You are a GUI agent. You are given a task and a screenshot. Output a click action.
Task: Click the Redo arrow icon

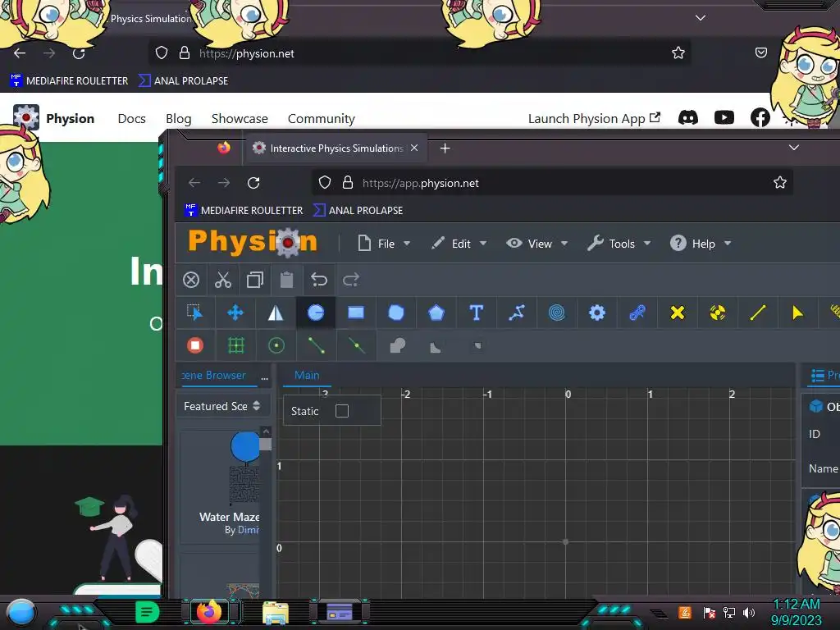coord(351,280)
